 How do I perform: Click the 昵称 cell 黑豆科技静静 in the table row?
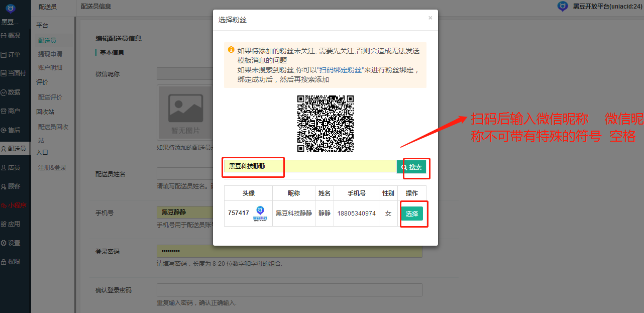click(x=294, y=213)
